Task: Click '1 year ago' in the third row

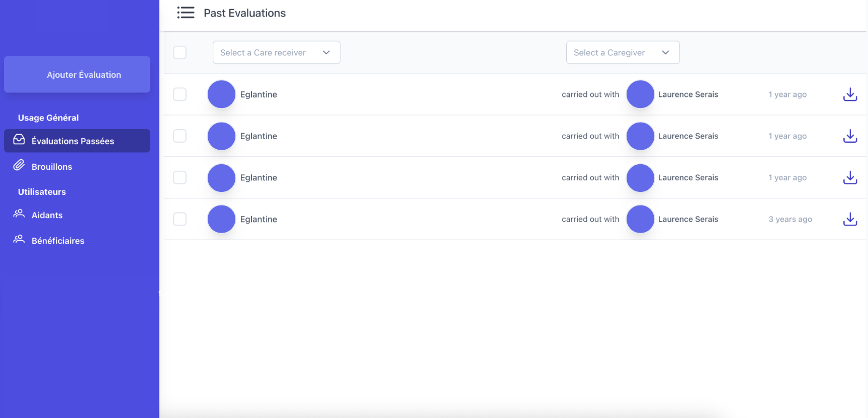Action: pyautogui.click(x=788, y=178)
